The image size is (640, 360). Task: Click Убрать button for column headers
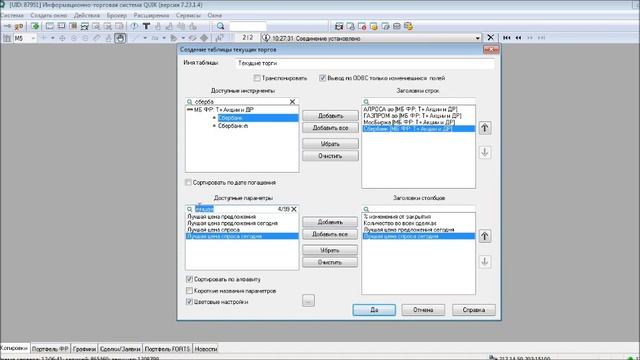coord(330,250)
